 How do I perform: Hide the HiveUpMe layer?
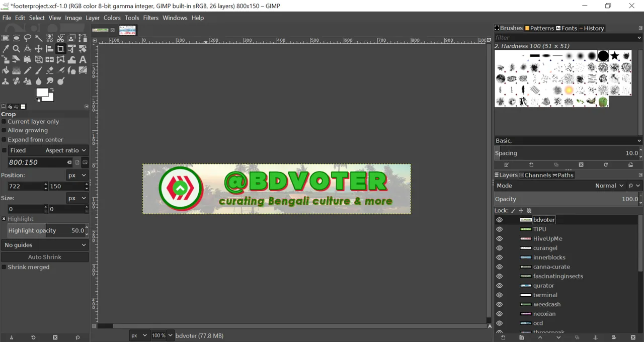499,239
